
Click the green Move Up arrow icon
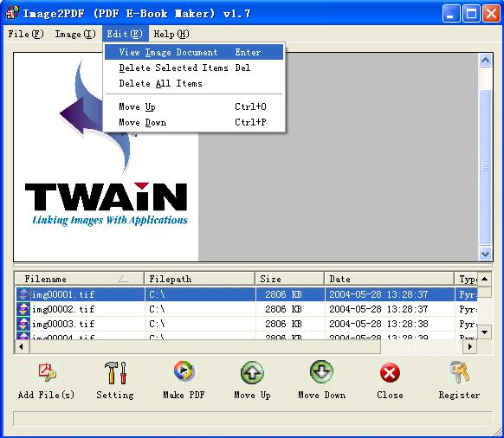[252, 372]
